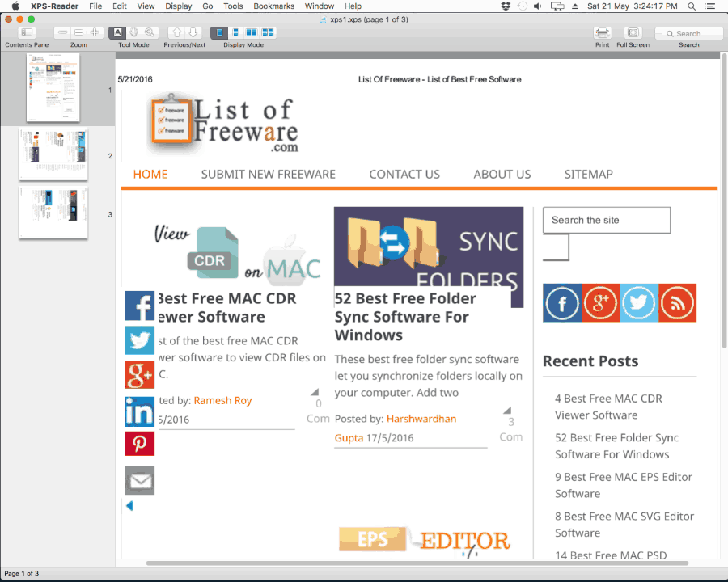
Task: Open the Bookmarks menu
Action: (274, 6)
